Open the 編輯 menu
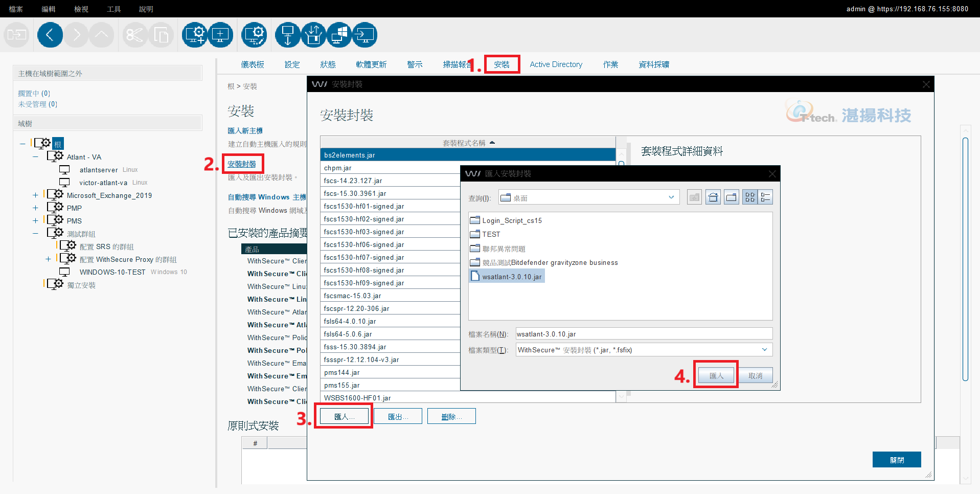The width and height of the screenshot is (980, 494). [x=49, y=9]
